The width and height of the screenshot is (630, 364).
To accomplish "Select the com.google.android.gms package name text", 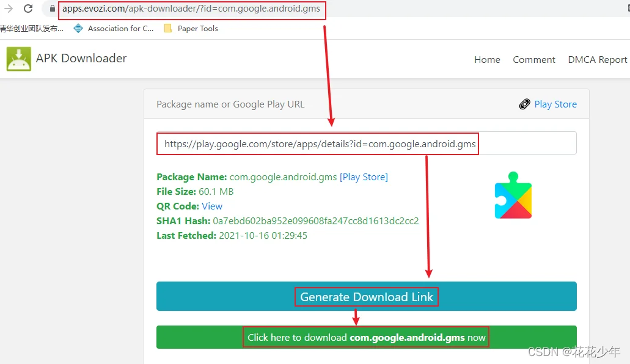I will 283,177.
